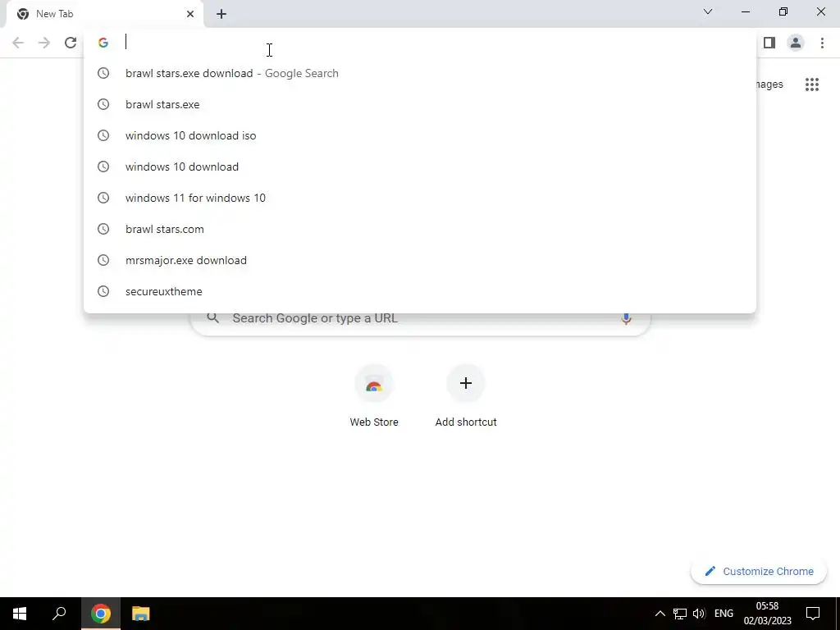Click the Google G icon in the address bar

[x=103, y=43]
